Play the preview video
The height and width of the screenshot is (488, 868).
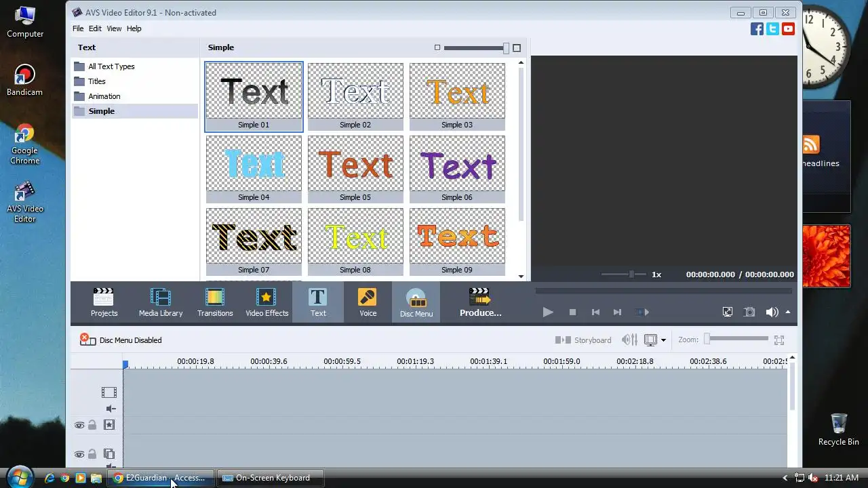[548, 312]
